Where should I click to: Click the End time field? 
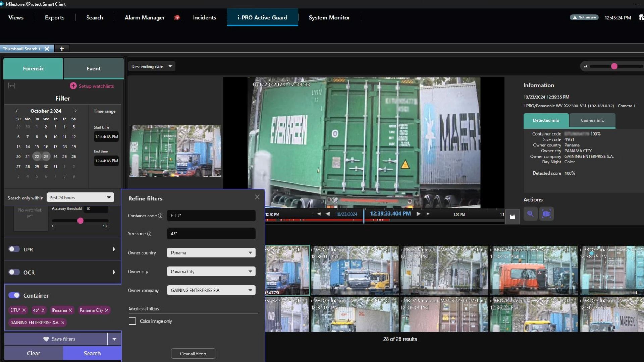tap(106, 161)
